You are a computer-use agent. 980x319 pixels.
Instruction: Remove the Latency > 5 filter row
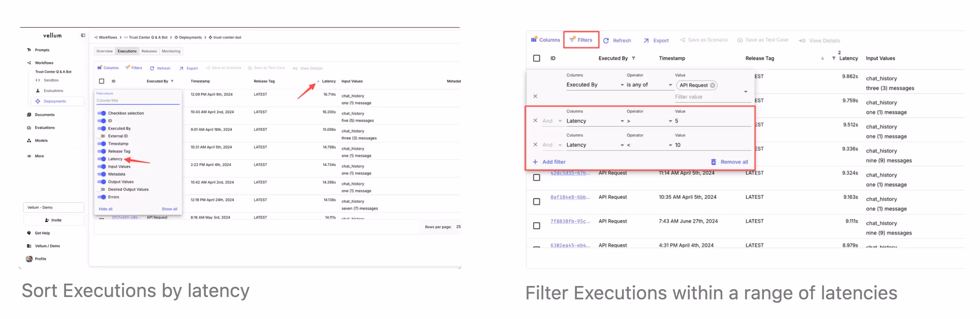(535, 121)
